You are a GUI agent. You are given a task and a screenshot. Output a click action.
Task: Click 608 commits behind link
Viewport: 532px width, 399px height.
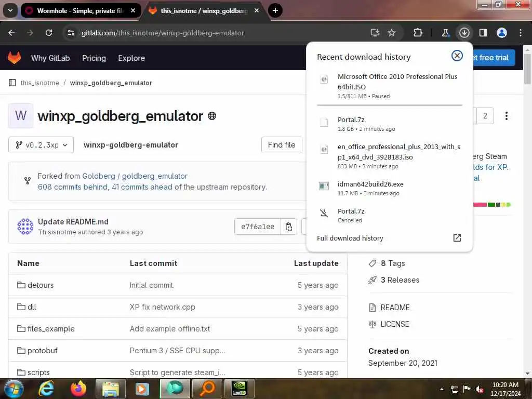tap(72, 187)
